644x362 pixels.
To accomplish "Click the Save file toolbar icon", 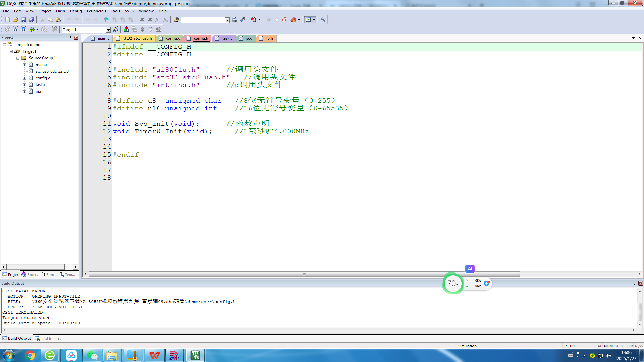I will pos(23,20).
